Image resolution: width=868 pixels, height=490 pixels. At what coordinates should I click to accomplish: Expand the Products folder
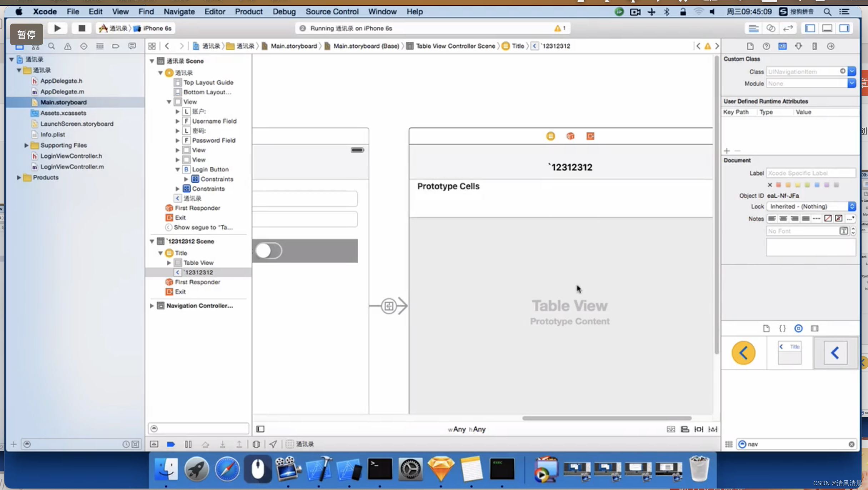[19, 177]
